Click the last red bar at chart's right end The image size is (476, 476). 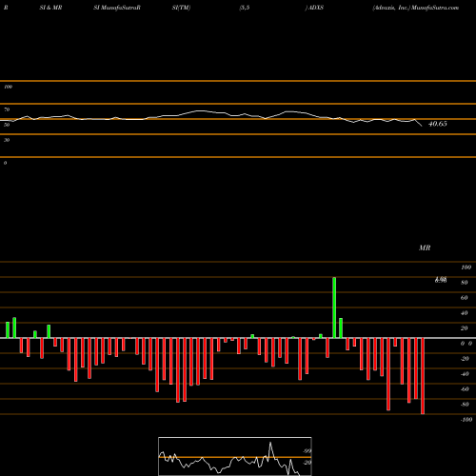423,376
